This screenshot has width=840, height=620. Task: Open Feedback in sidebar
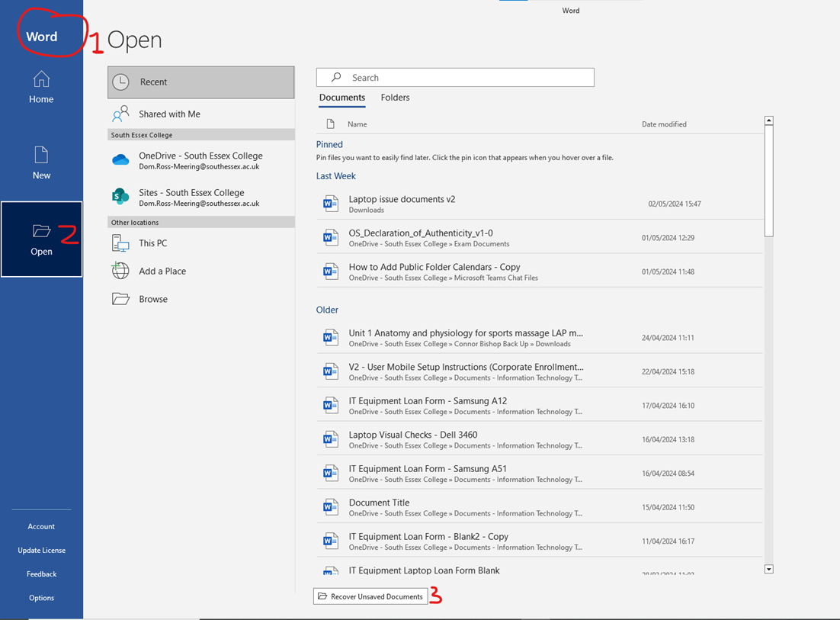(41, 574)
